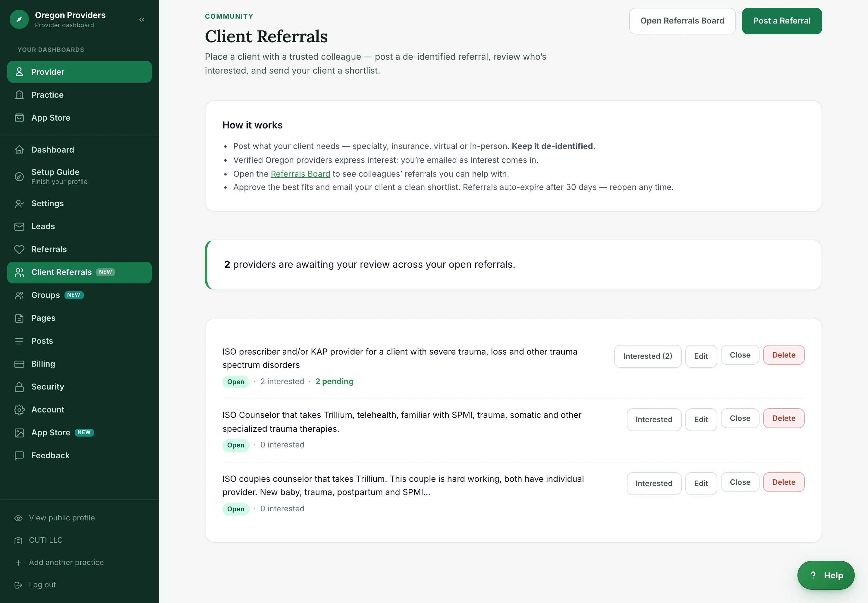
Task: Open the Billing section
Action: [79, 364]
